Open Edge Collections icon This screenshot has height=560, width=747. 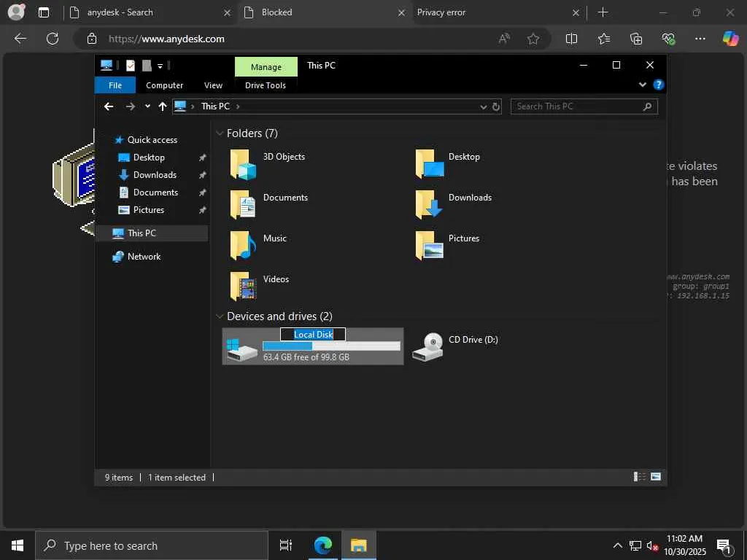[636, 39]
